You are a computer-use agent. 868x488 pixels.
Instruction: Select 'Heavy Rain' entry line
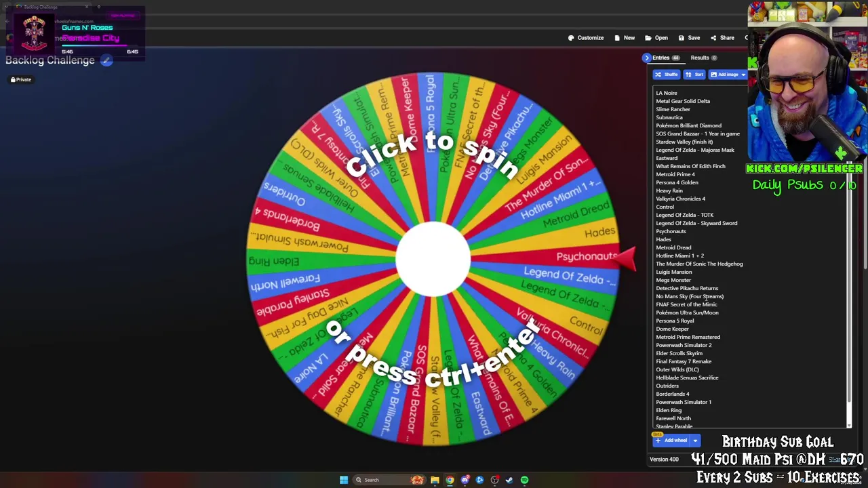tap(669, 190)
